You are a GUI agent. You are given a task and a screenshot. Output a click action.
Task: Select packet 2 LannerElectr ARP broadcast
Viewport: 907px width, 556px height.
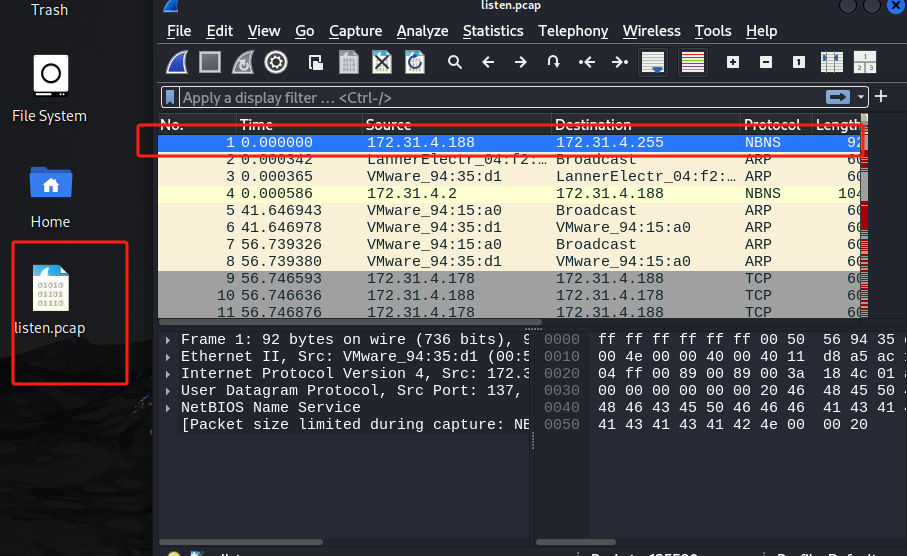510,159
